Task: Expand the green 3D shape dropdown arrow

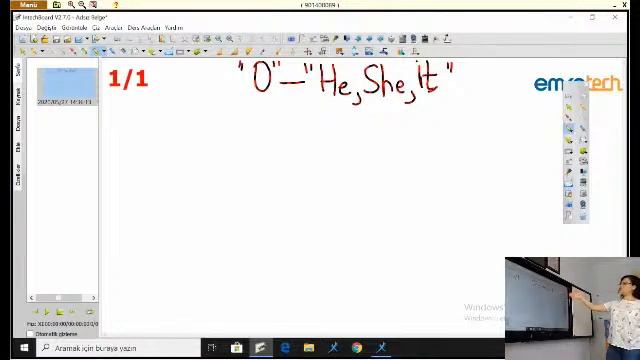Action: pos(205,51)
